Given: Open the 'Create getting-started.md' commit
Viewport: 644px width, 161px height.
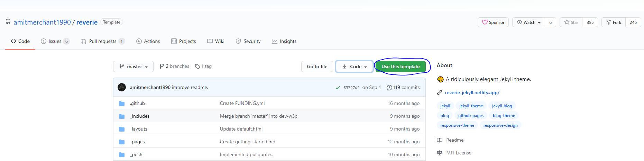Looking at the screenshot, I should tap(248, 142).
